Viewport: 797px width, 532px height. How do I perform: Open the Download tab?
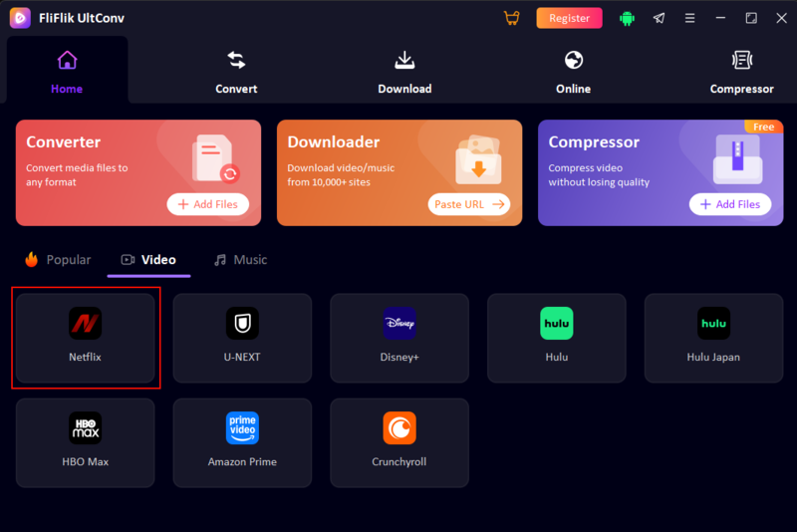404,71
